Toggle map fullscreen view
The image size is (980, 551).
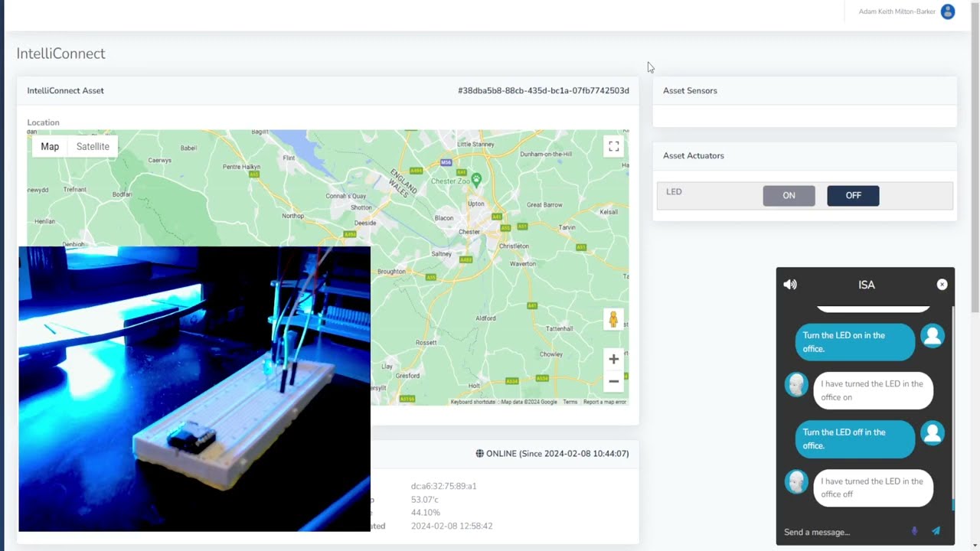point(613,146)
